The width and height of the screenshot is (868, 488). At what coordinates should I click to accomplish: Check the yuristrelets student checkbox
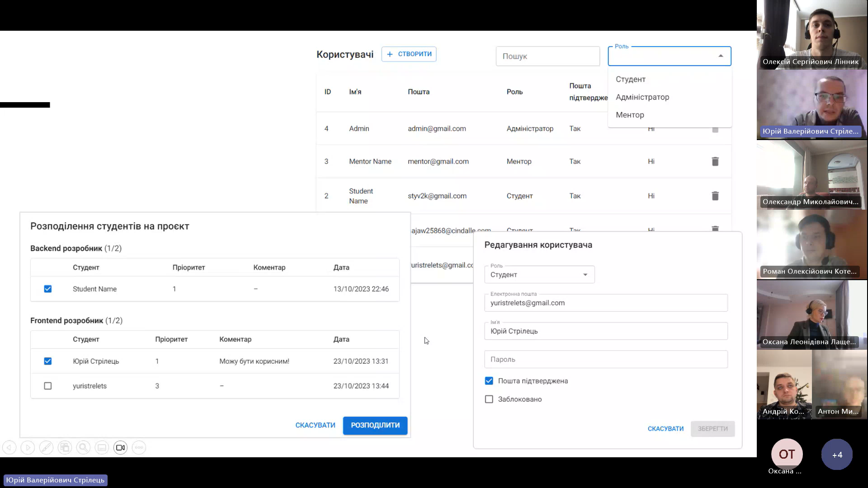click(48, 386)
